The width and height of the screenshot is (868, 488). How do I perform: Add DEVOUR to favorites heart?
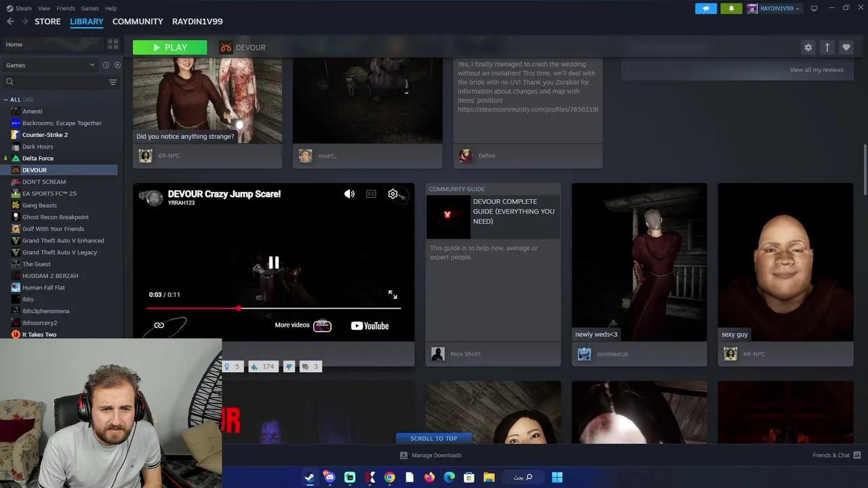click(846, 47)
